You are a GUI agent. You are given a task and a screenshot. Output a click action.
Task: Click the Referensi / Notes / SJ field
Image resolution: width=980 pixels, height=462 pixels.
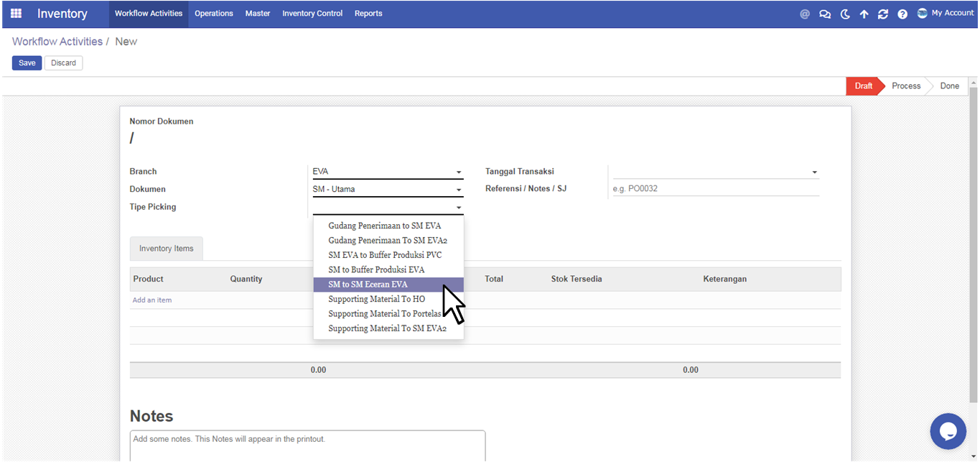714,189
